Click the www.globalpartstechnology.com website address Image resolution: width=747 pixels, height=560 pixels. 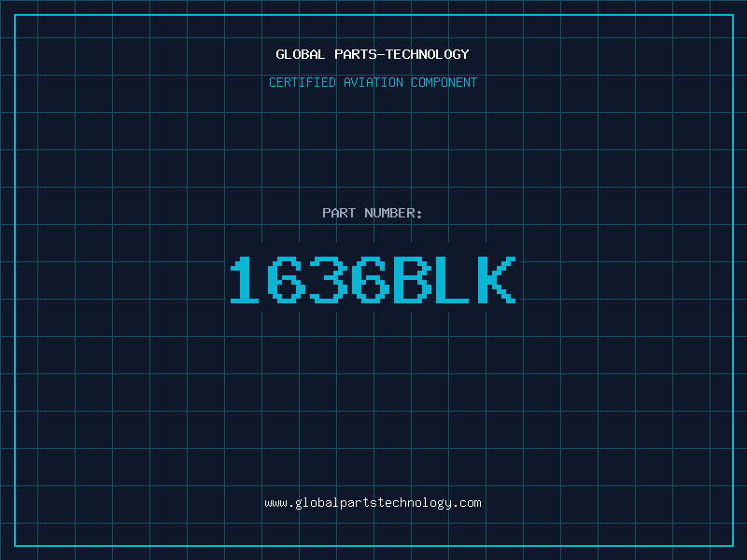[x=373, y=503]
